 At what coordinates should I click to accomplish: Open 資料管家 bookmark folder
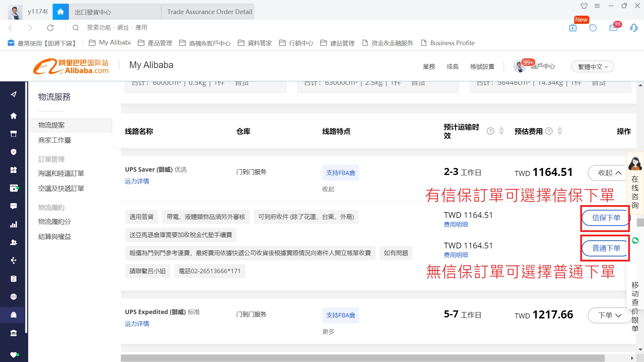(x=255, y=43)
